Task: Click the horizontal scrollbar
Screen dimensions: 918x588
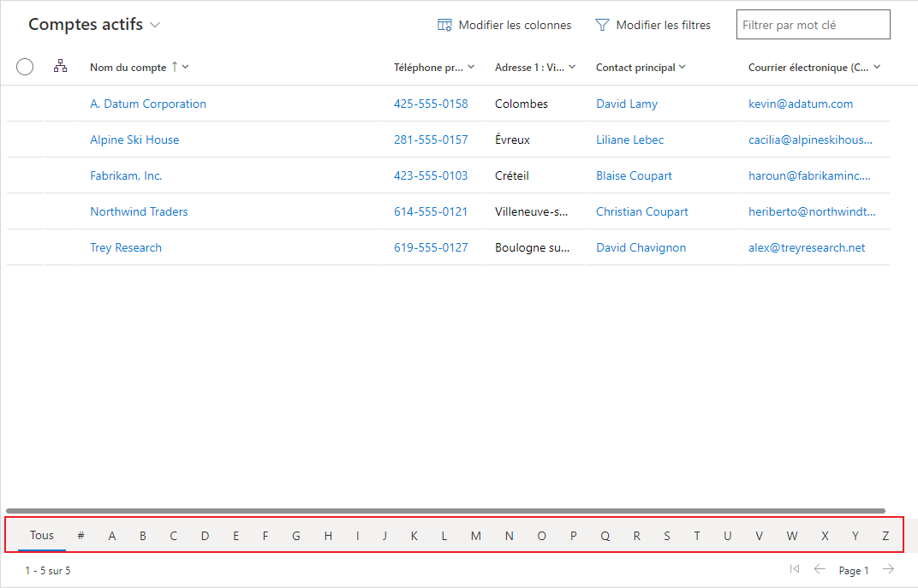Action: [x=445, y=511]
